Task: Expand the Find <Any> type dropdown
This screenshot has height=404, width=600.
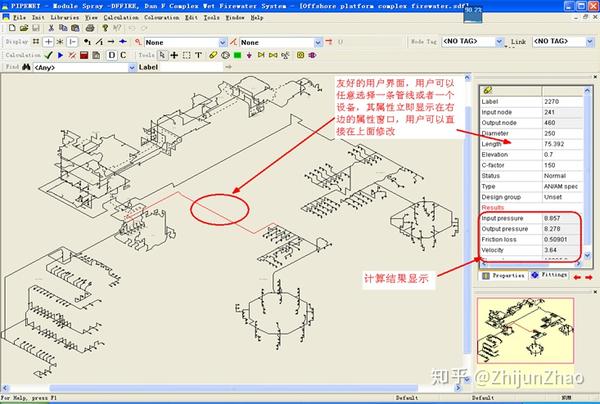Action: pyautogui.click(x=132, y=67)
